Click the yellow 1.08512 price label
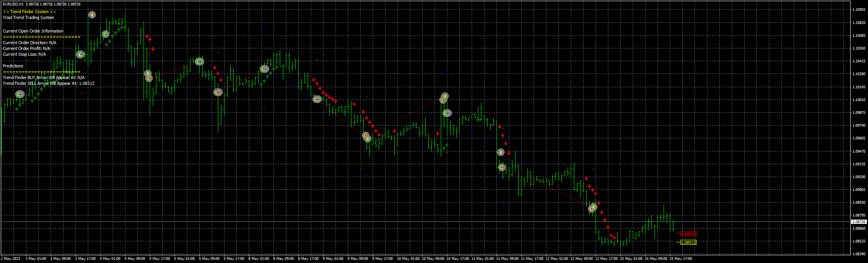 pos(688,242)
